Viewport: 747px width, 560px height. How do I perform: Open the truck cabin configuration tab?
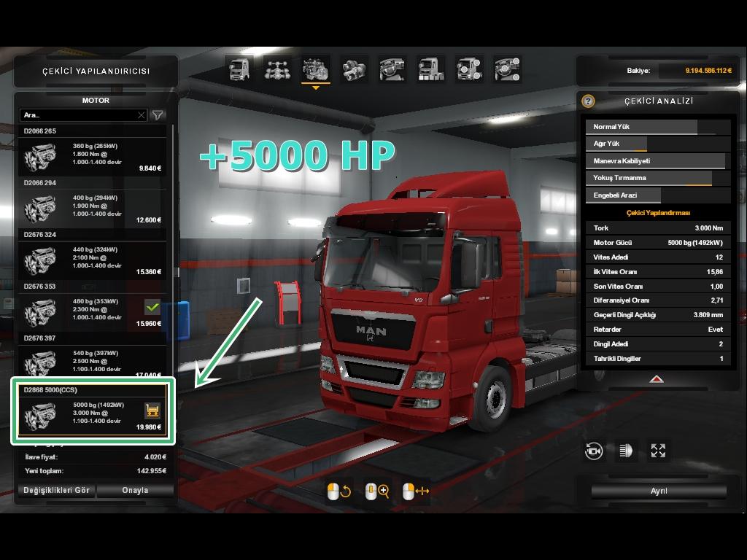[x=239, y=69]
